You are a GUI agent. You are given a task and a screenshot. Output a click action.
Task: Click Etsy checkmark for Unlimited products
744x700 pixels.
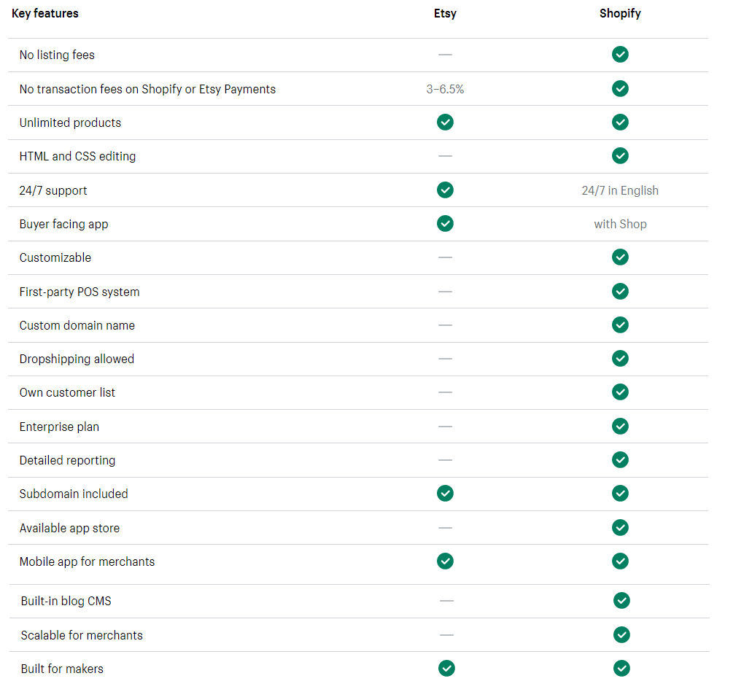point(445,122)
